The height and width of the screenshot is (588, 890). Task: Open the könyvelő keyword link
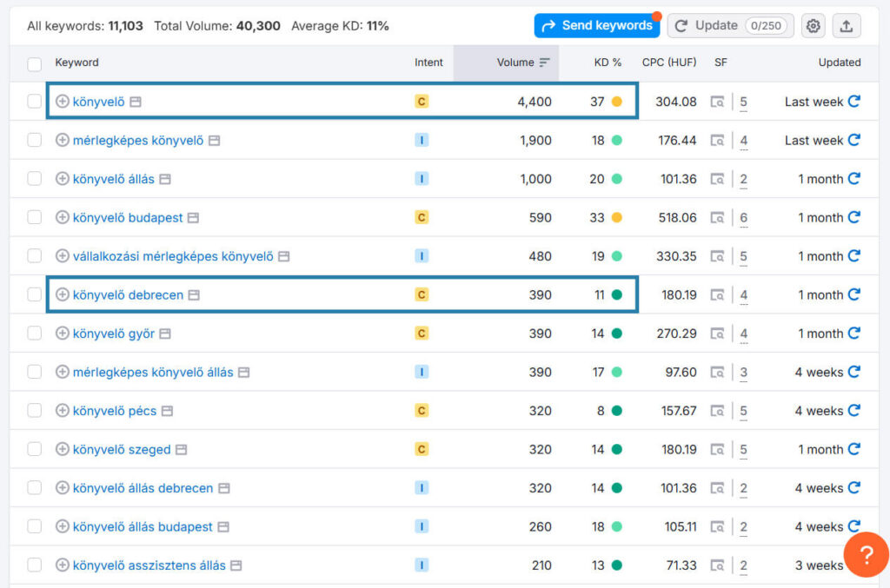coord(99,102)
